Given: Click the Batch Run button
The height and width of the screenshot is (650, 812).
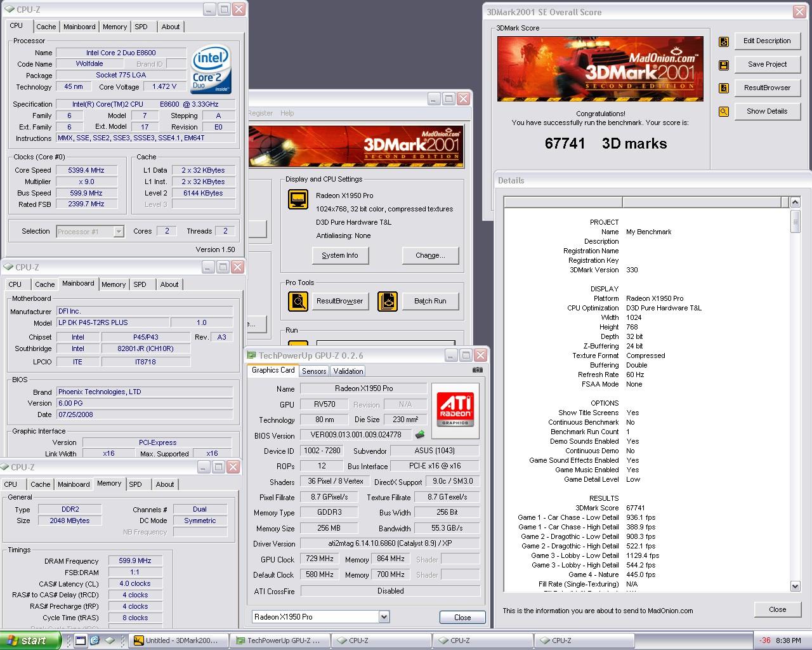Looking at the screenshot, I should click(x=430, y=301).
